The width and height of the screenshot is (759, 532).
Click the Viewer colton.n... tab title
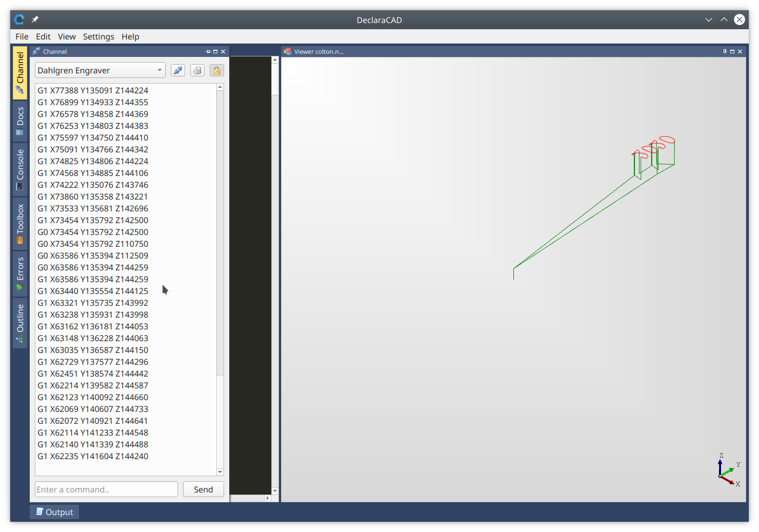pos(319,51)
